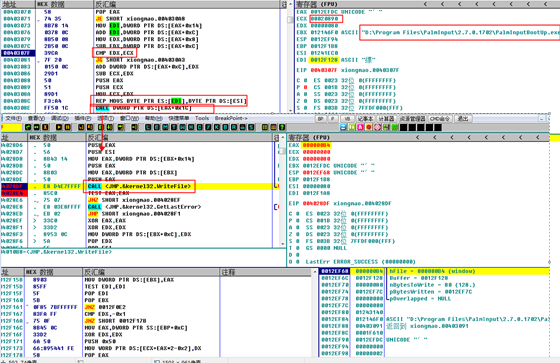The image size is (560, 363).
Task: Open Call stack (K) icon
Action: coord(216,127)
